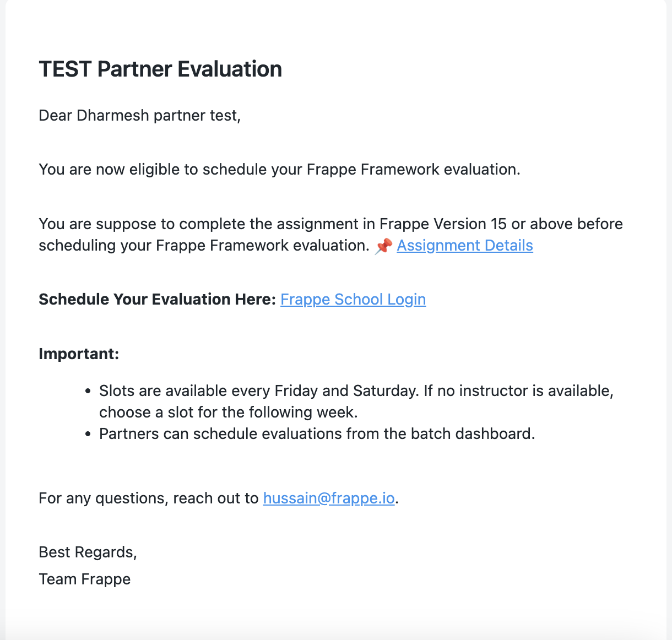Click the 'For any questions, reach out' text
The width and height of the screenshot is (672, 640).
[149, 498]
